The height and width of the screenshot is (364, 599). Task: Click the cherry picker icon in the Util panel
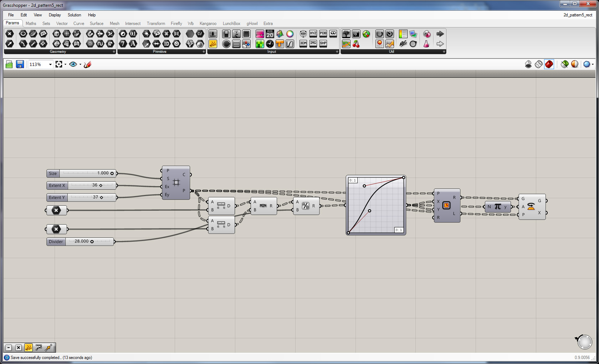pos(356,44)
